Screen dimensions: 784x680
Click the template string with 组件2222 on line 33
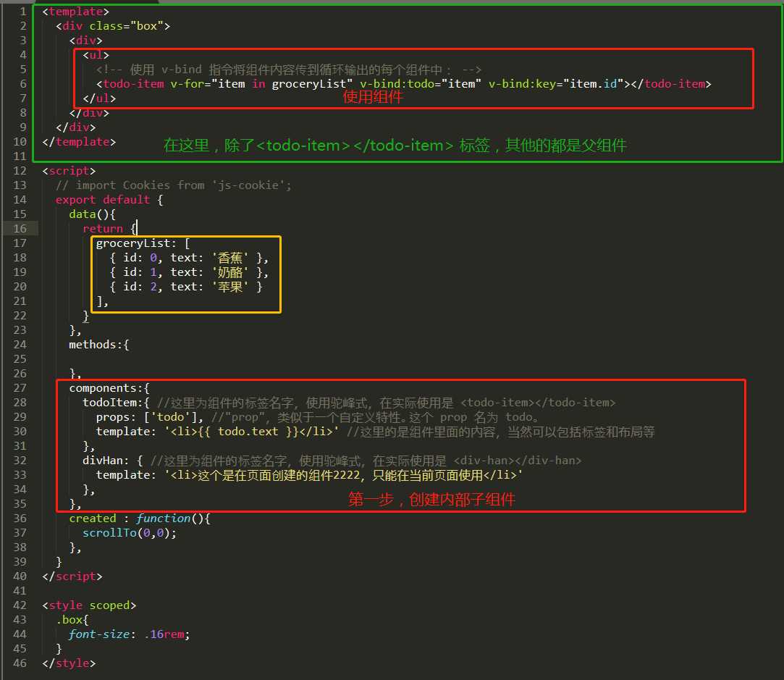[343, 476]
